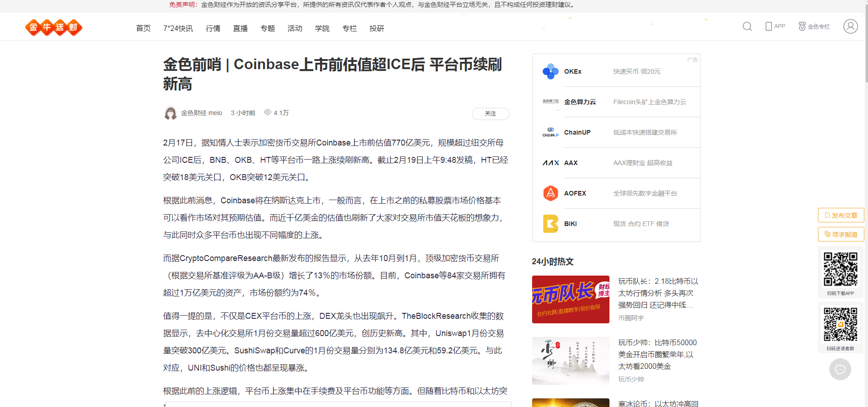Open ad link 现货 合约 ETF 借贷
The image size is (868, 407).
pyautogui.click(x=641, y=224)
